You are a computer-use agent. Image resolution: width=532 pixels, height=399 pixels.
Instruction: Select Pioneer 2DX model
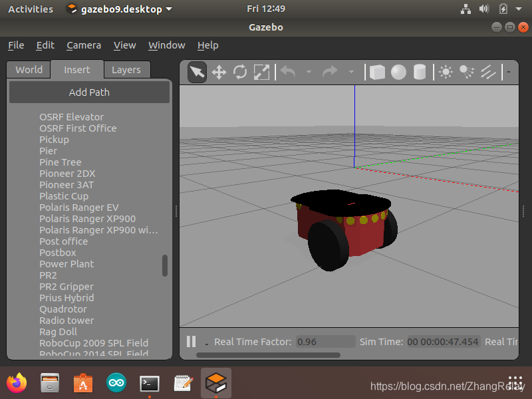[x=67, y=174]
